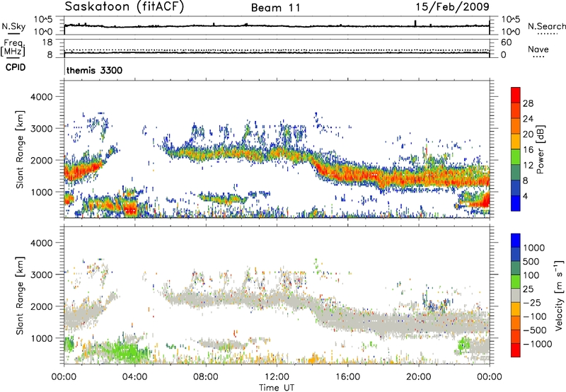Click the Saskatoon (fitACF) plot title
566x392 pixels.
click(125, 7)
